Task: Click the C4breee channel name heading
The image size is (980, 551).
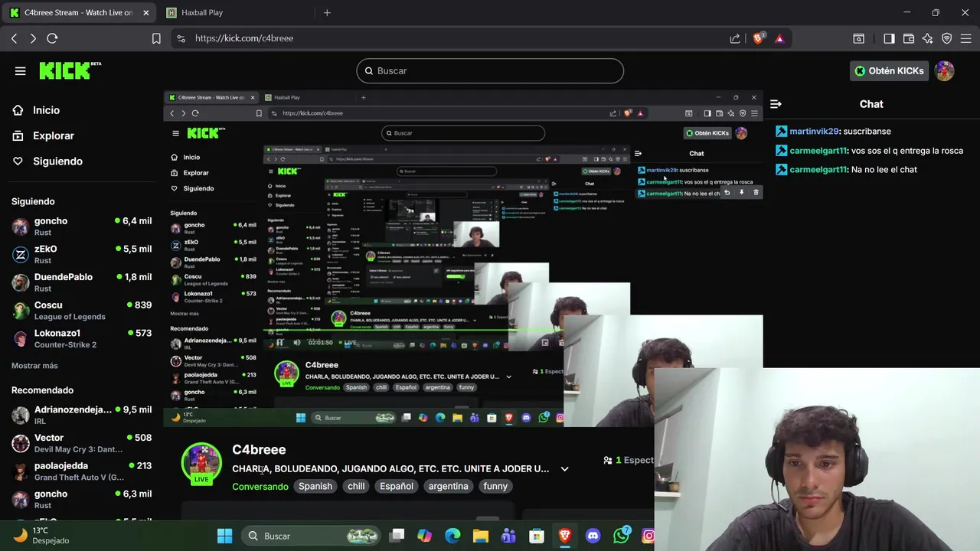Action: 259,450
